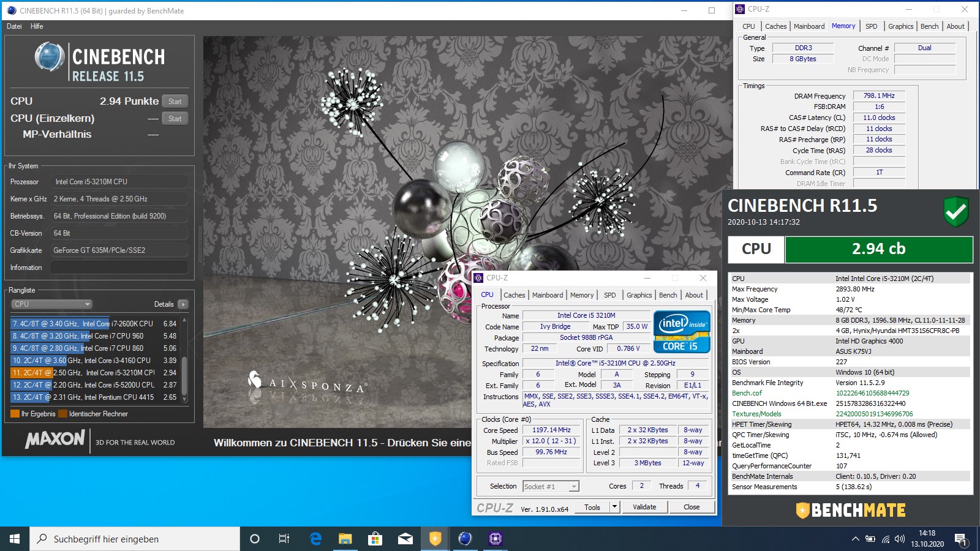Select ranking entry i7 CPU 860 at 2.80 GHz
The height and width of the screenshot is (551, 980).
[x=94, y=348]
